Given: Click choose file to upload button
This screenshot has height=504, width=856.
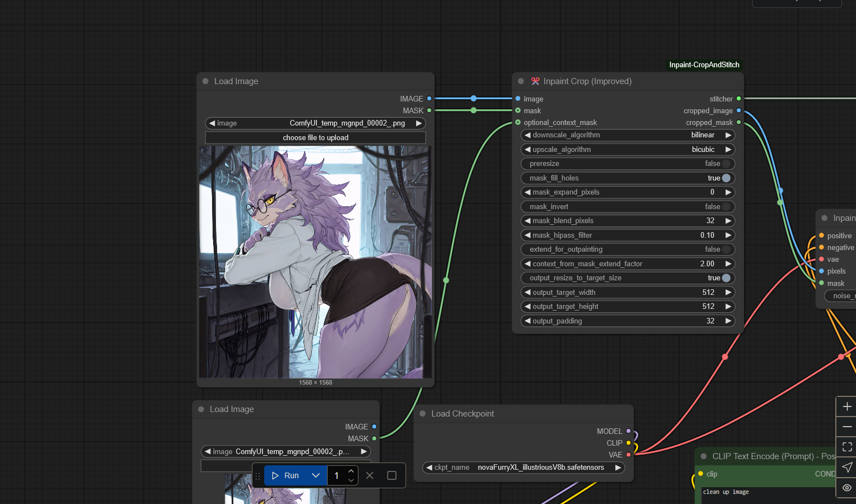Looking at the screenshot, I should tap(315, 137).
